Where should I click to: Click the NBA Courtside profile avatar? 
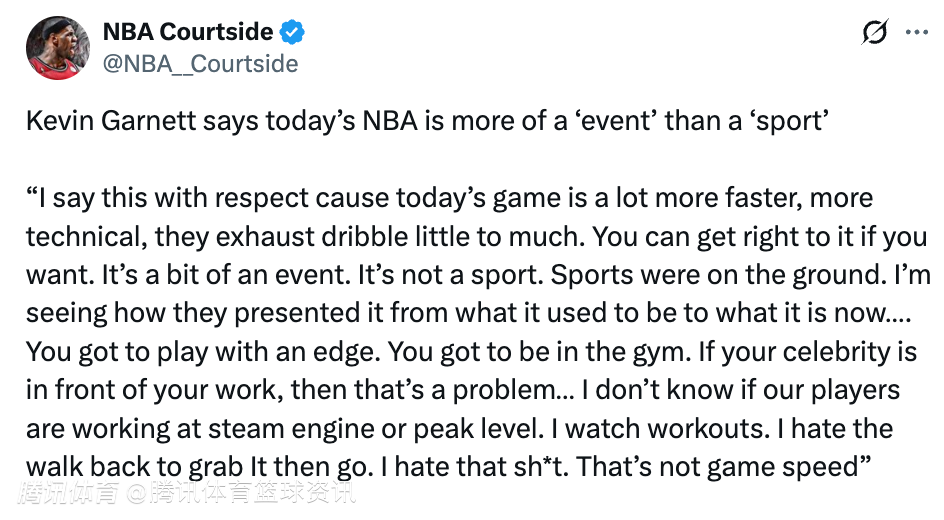[x=53, y=47]
